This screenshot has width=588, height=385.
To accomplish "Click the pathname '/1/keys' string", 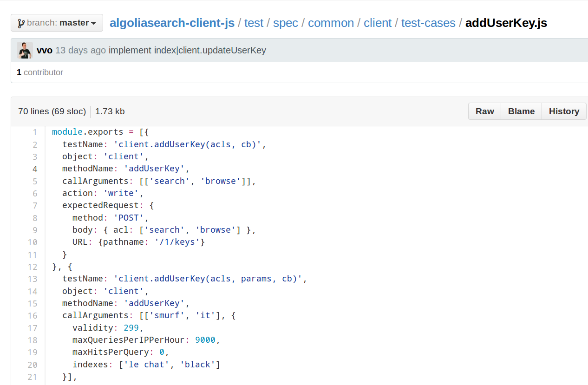I will point(177,242).
